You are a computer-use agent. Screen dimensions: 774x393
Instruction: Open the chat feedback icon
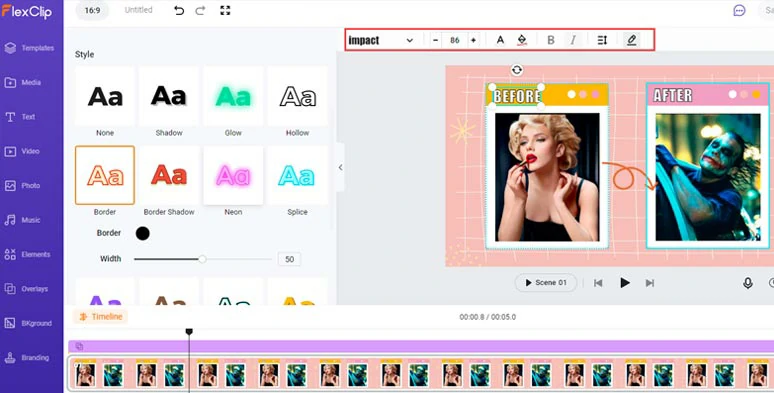point(739,10)
